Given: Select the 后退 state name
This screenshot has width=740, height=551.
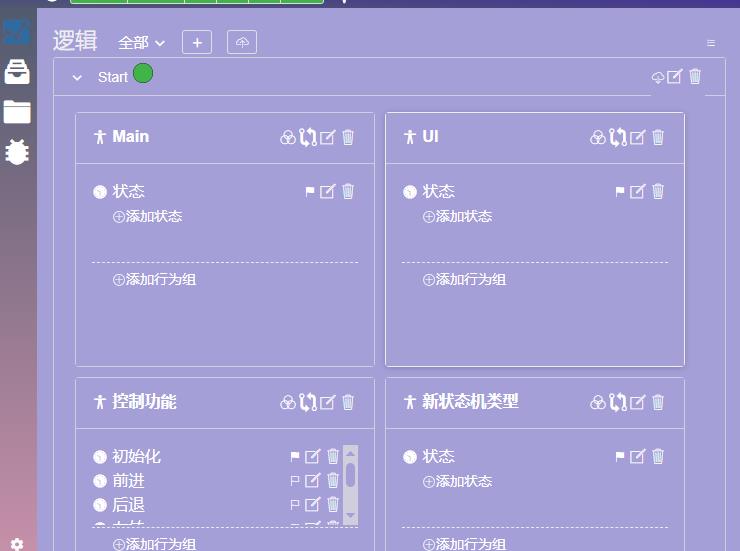Looking at the screenshot, I should (x=128, y=505).
